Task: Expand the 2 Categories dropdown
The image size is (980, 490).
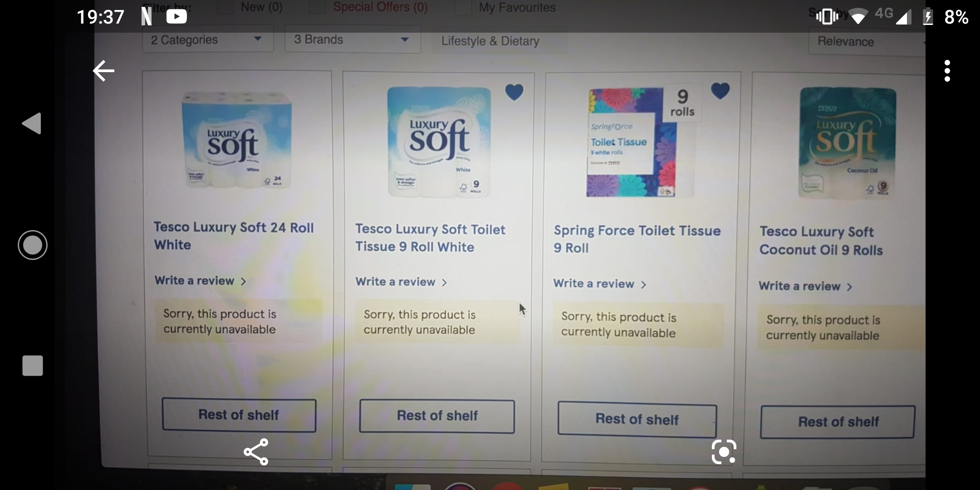Action: point(208,40)
